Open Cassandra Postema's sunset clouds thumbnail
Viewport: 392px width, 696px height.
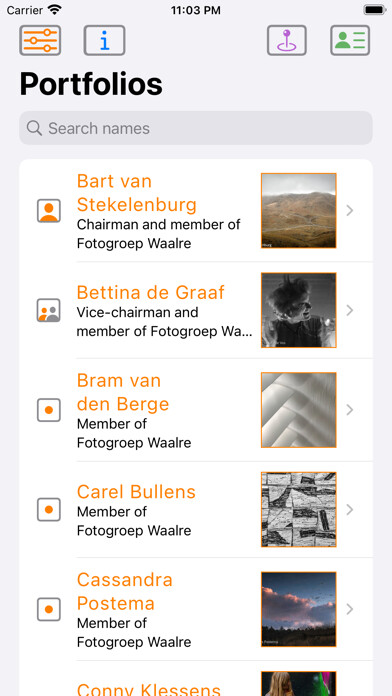click(299, 609)
